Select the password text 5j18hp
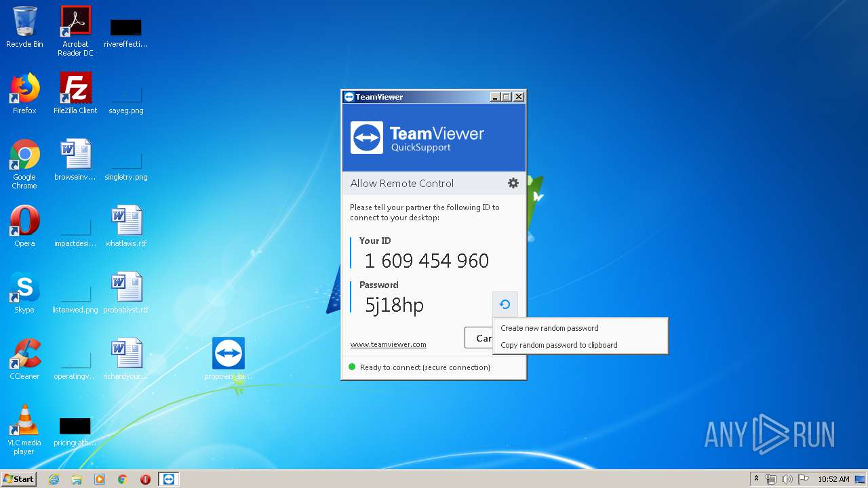Viewport: 868px width, 488px height. 394,305
